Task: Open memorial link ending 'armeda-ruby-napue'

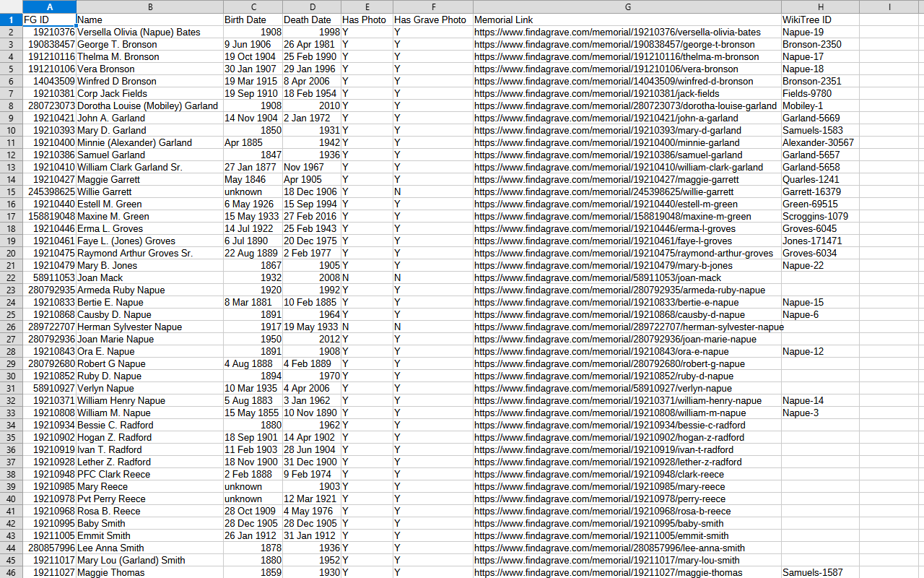Action: [627, 290]
